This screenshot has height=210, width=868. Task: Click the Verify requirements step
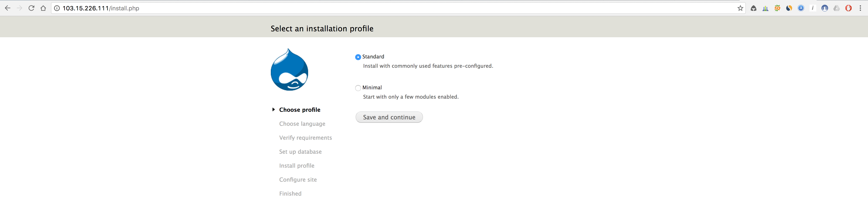point(305,138)
